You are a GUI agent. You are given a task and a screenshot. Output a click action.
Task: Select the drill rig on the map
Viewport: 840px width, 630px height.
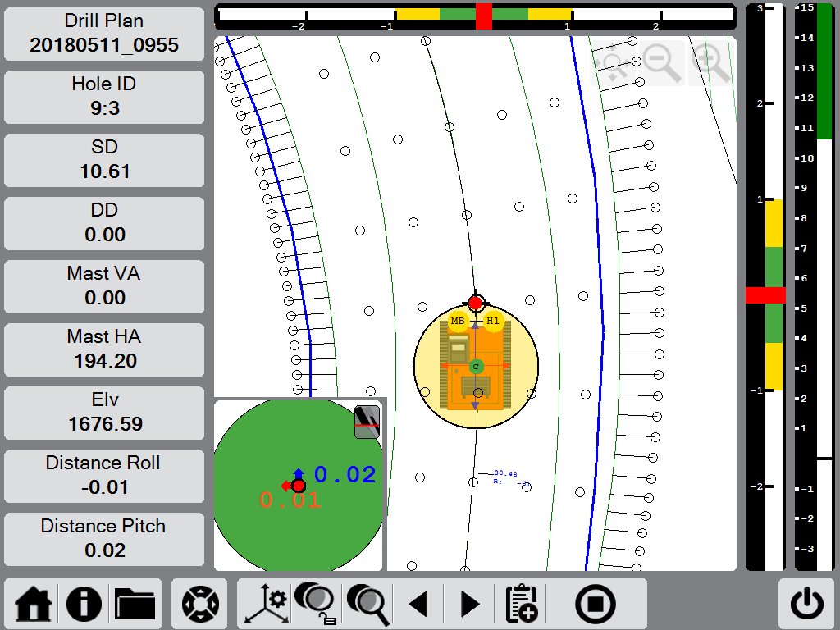point(476,367)
